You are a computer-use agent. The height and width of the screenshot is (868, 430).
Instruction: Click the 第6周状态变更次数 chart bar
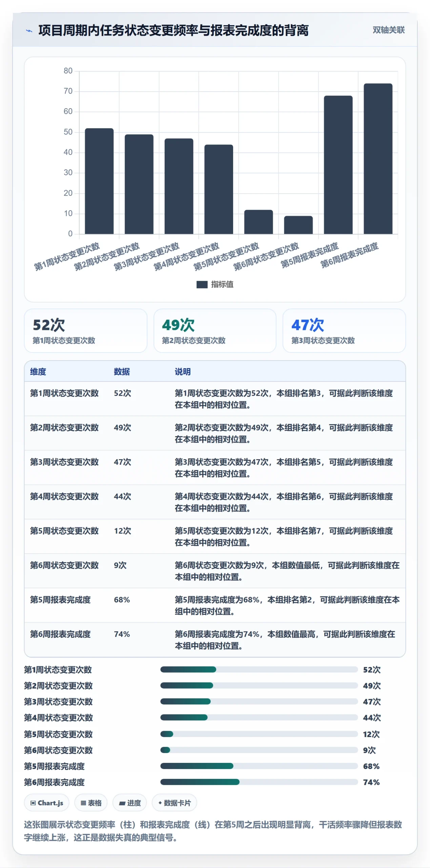(298, 225)
